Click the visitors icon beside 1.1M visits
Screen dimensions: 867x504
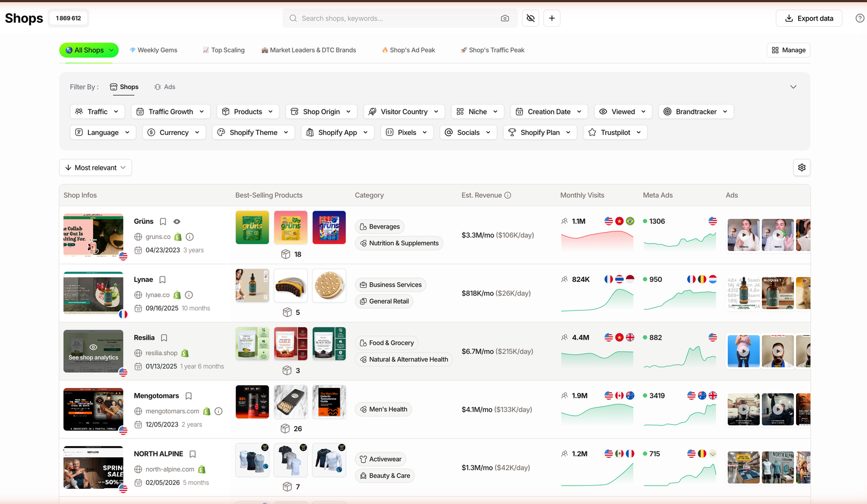point(565,221)
